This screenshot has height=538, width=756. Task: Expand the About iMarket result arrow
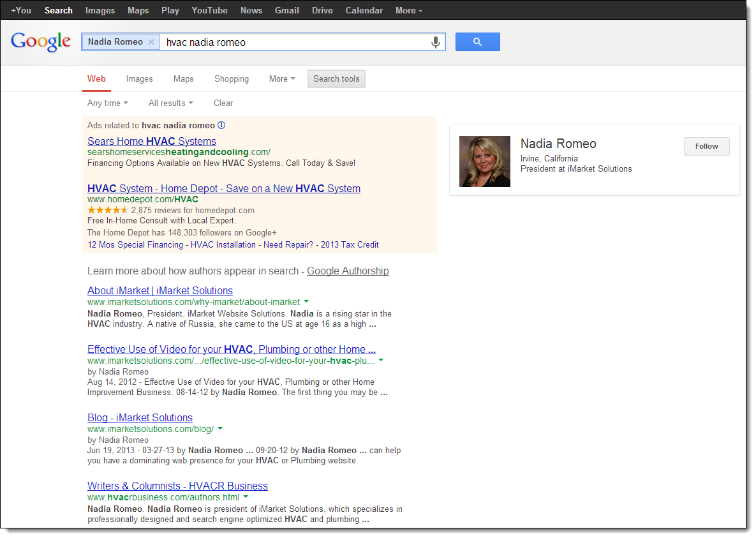coord(306,302)
